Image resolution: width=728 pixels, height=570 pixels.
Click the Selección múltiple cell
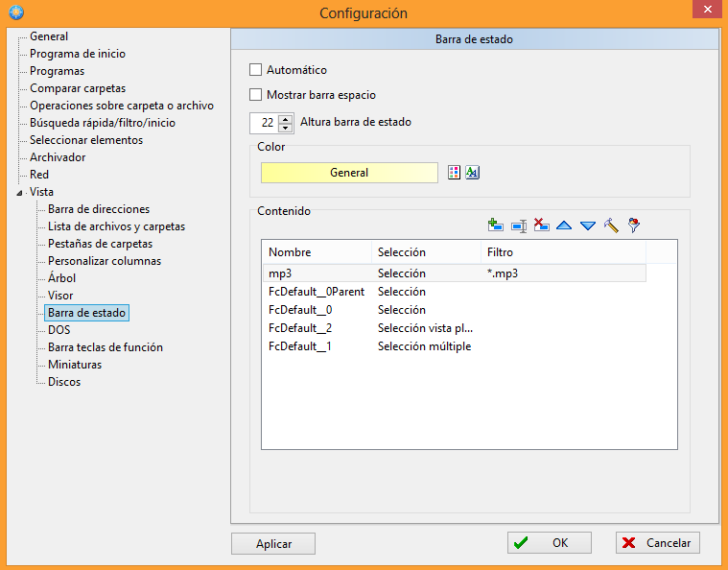[x=424, y=346]
